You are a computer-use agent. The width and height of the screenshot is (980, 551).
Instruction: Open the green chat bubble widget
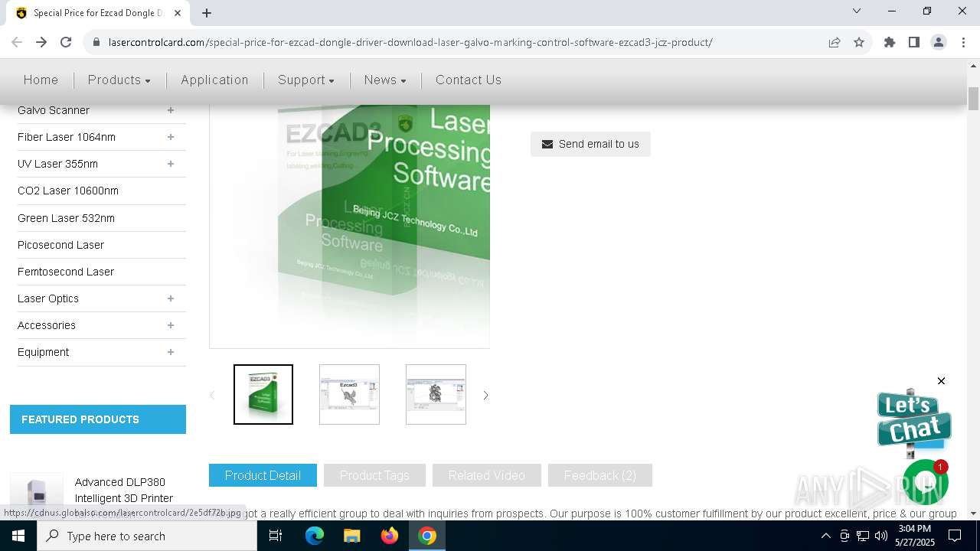(x=926, y=482)
